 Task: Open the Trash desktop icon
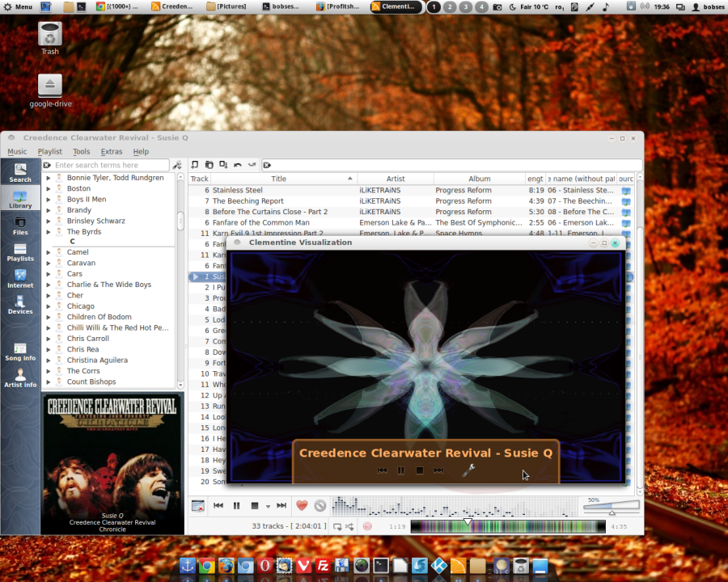[x=49, y=39]
